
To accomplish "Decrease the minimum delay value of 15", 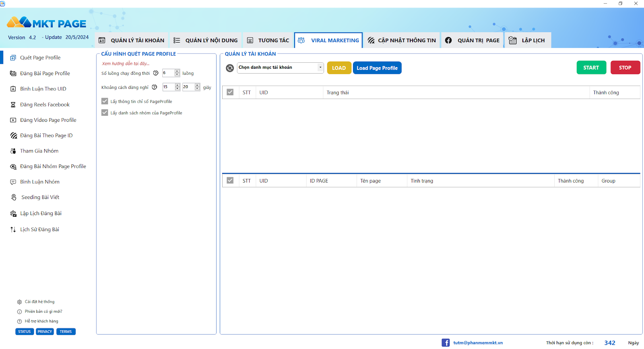I will pyautogui.click(x=178, y=89).
